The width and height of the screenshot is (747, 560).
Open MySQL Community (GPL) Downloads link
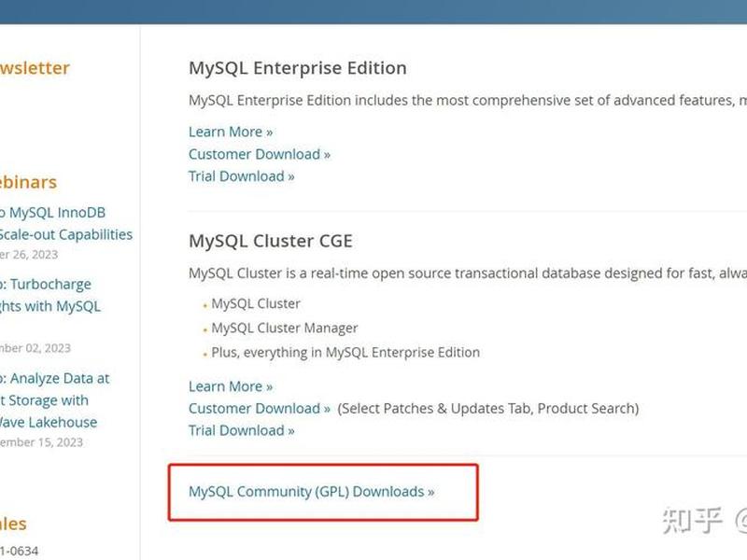(x=312, y=492)
